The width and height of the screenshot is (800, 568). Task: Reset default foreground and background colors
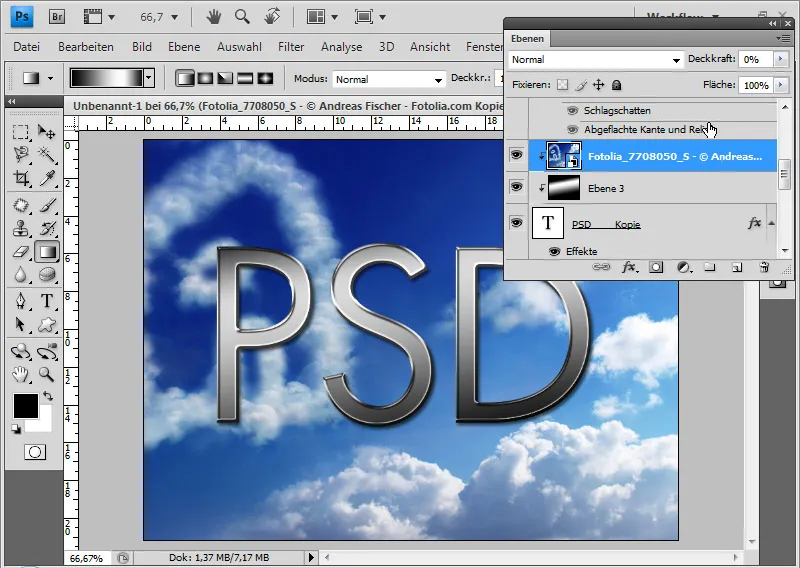click(x=16, y=429)
